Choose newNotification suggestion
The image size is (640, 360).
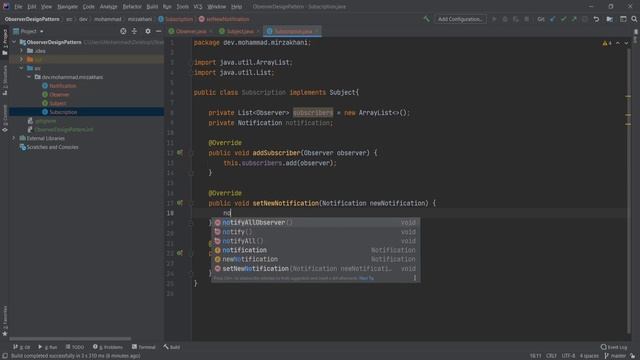[316, 259]
